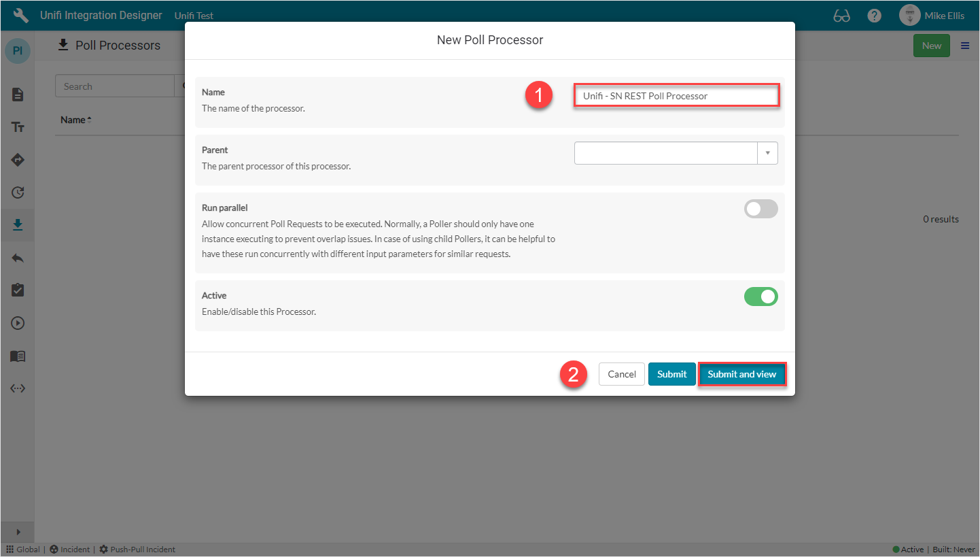Open the Parent processor dropdown

pyautogui.click(x=767, y=152)
